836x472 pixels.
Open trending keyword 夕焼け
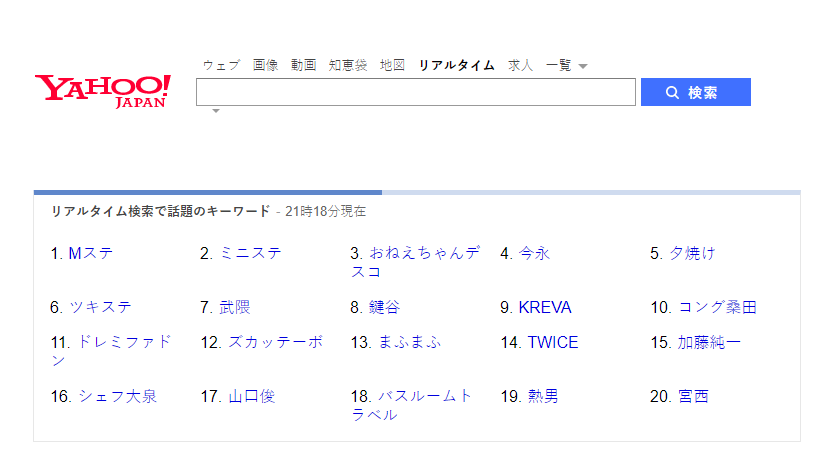[x=692, y=253]
